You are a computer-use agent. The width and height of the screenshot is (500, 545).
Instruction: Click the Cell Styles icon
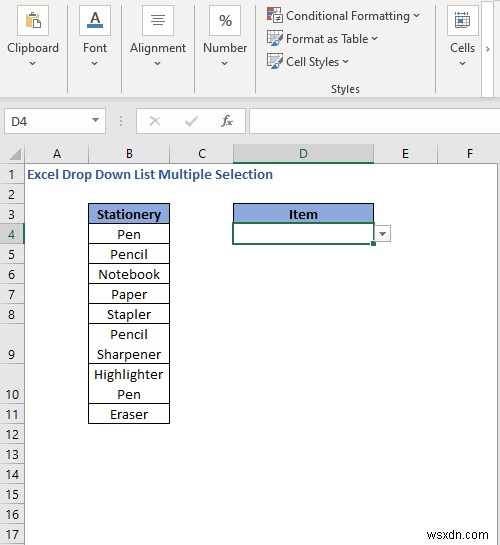coord(274,61)
